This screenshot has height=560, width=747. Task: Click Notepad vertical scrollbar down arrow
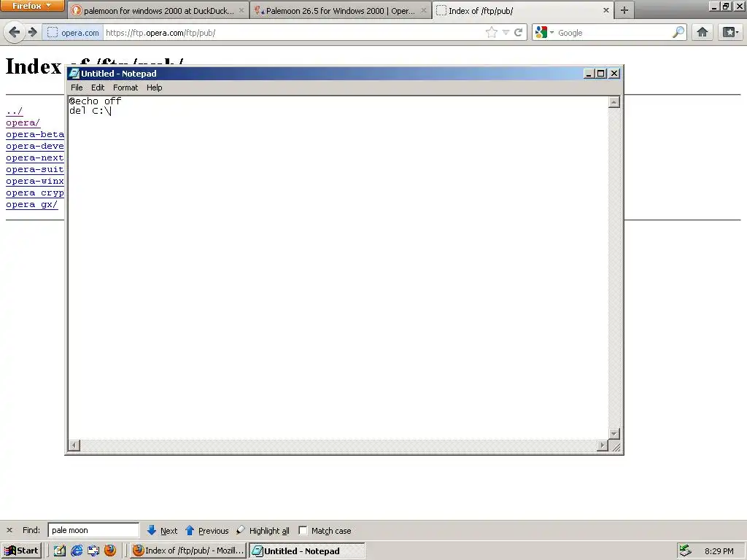(614, 434)
